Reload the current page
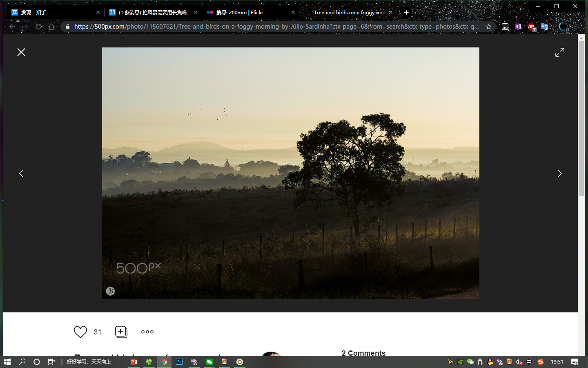The width and height of the screenshot is (588, 368). pos(39,27)
